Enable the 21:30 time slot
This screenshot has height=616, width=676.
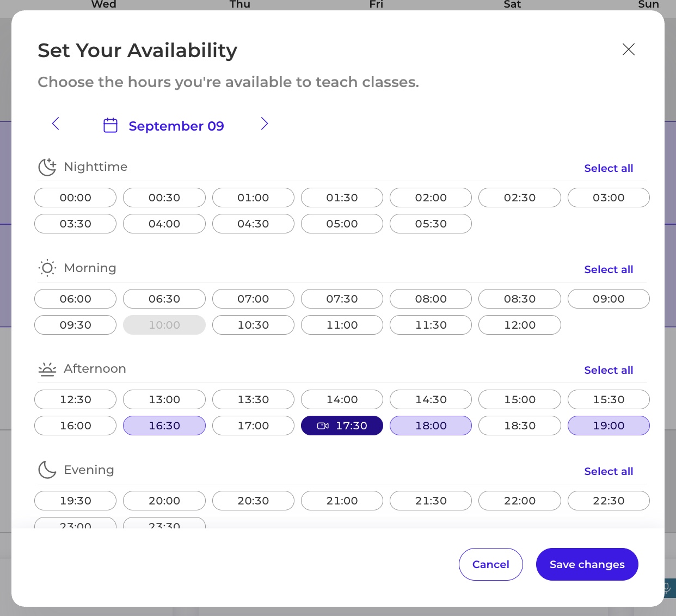click(431, 501)
